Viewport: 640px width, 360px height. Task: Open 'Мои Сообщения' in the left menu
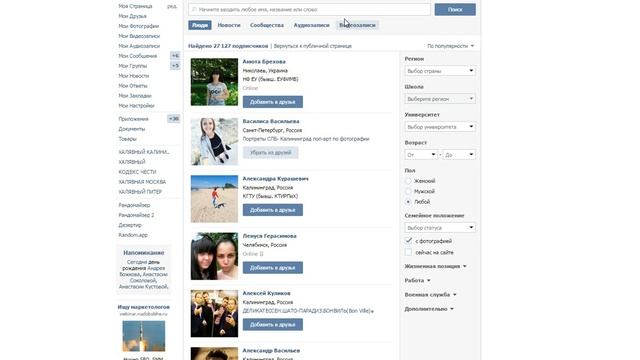[x=138, y=56]
